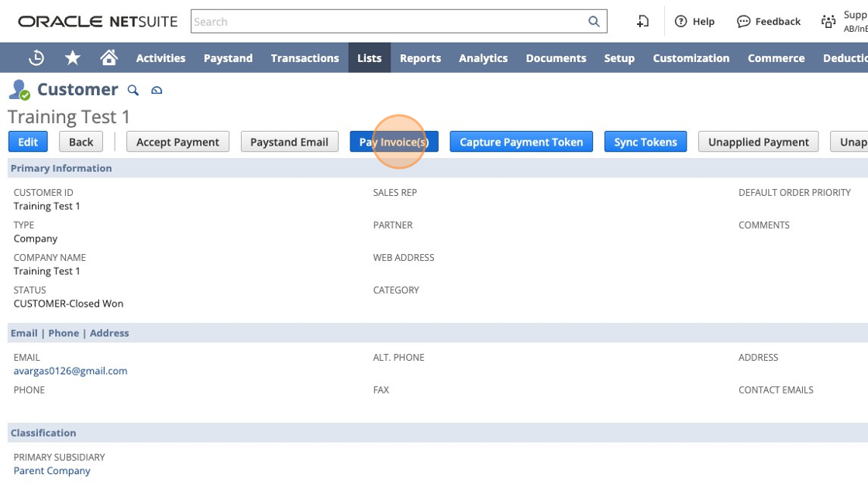
Task: Click the 'FAX' field label
Action: (x=381, y=390)
